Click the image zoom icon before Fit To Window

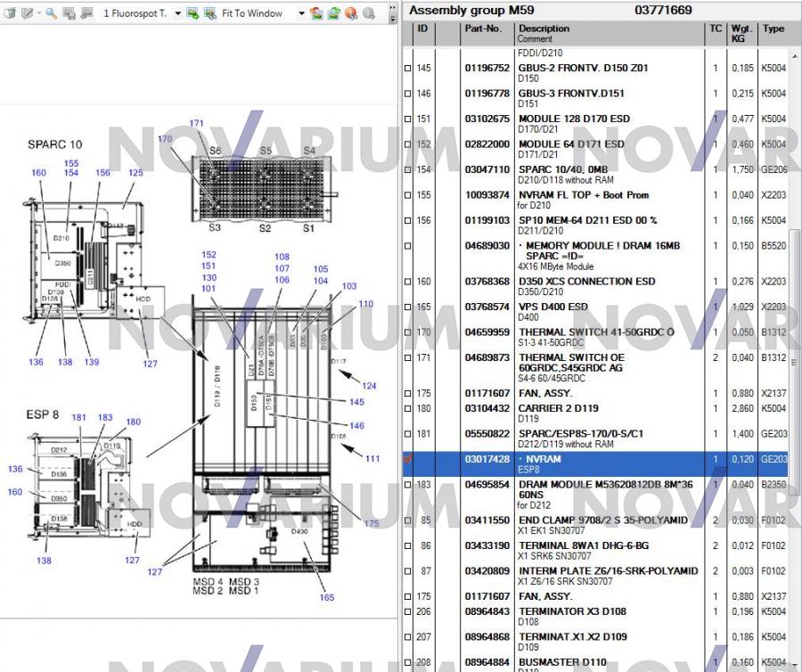click(x=209, y=13)
